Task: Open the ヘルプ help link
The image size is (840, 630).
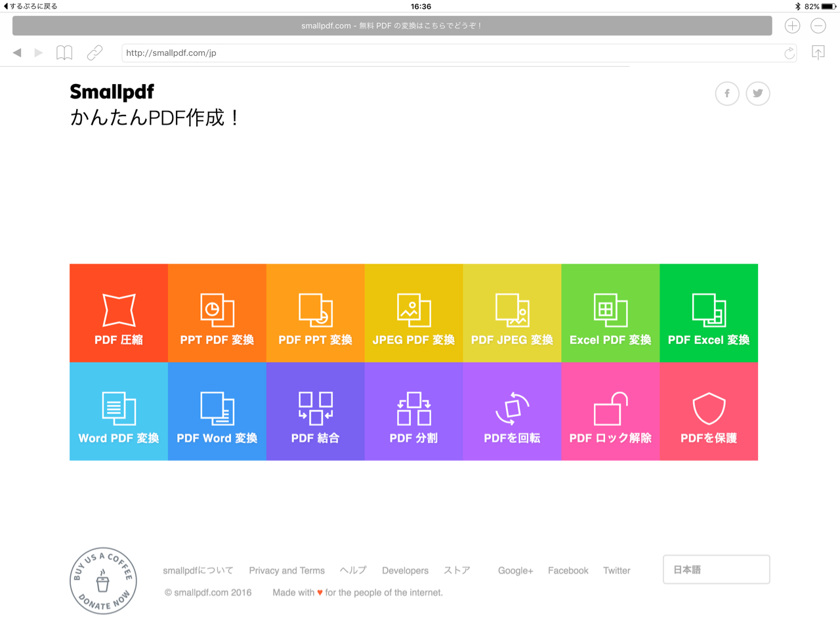Action: (x=353, y=570)
